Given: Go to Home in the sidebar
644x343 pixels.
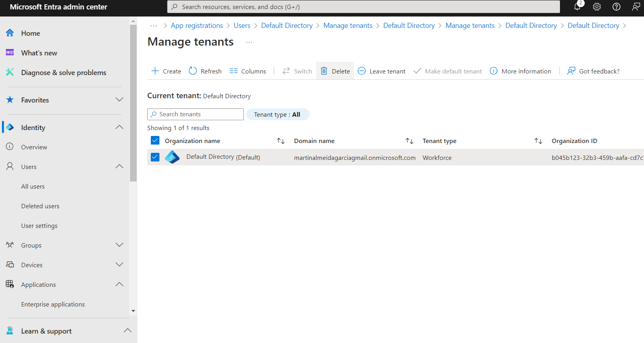Looking at the screenshot, I should 31,33.
